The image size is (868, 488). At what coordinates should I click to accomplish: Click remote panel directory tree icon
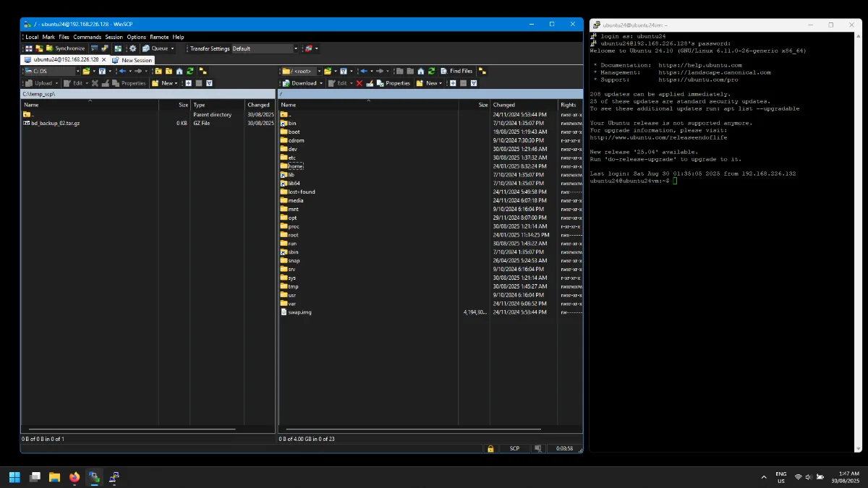click(x=482, y=71)
